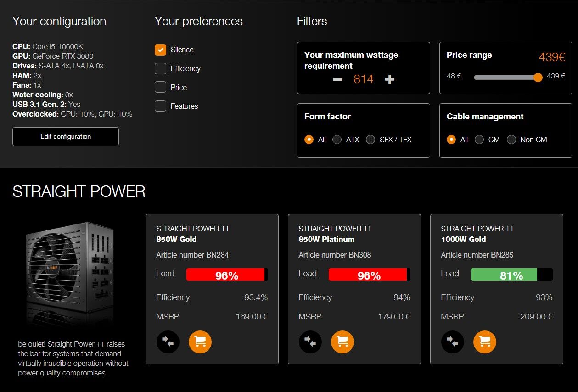Click 96% load bar of 850W Platinum
Screen dimensions: 578x392
pos(369,274)
